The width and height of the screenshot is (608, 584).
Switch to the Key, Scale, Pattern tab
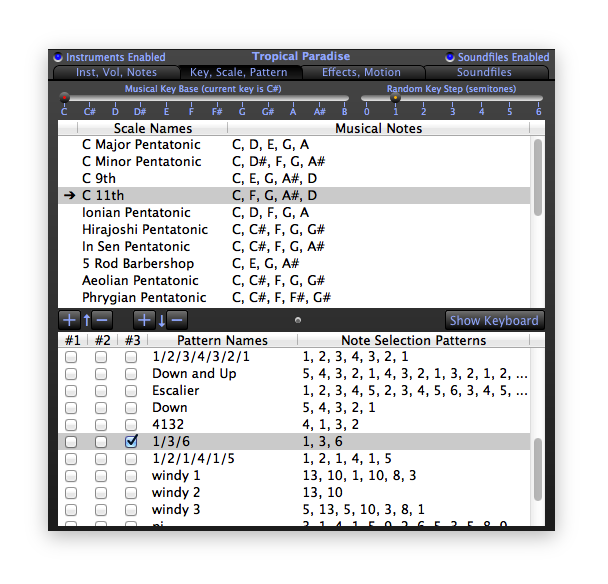(x=239, y=73)
